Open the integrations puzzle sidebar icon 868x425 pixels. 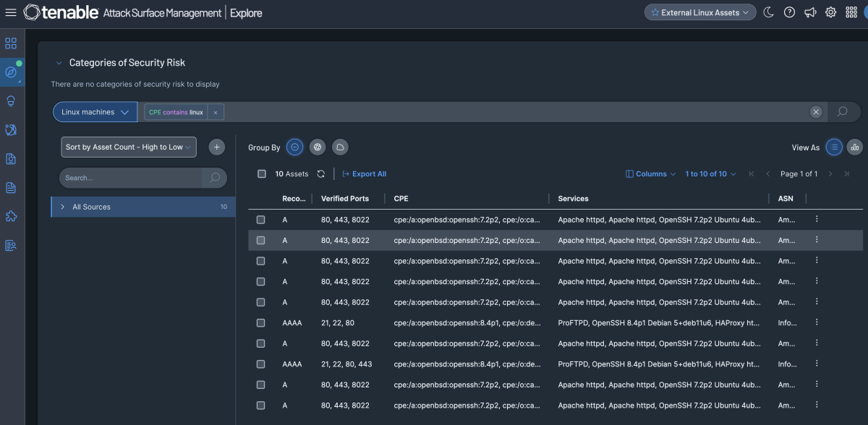pyautogui.click(x=11, y=216)
